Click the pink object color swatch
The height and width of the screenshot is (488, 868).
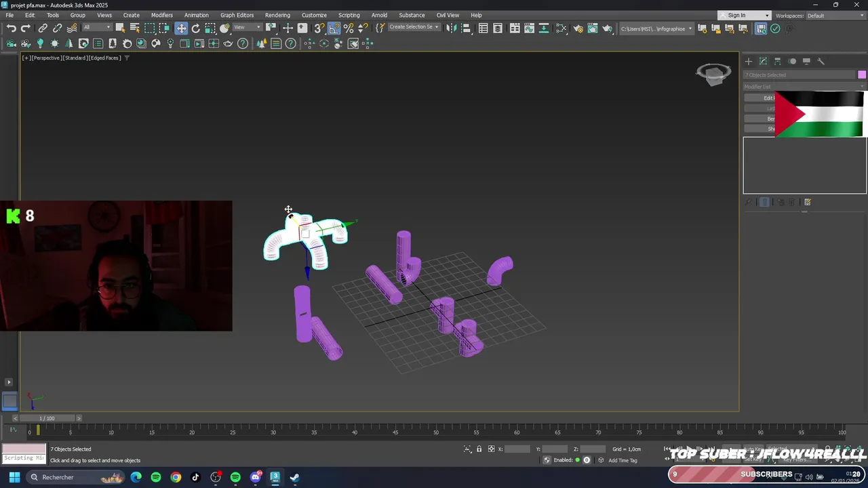(x=862, y=75)
